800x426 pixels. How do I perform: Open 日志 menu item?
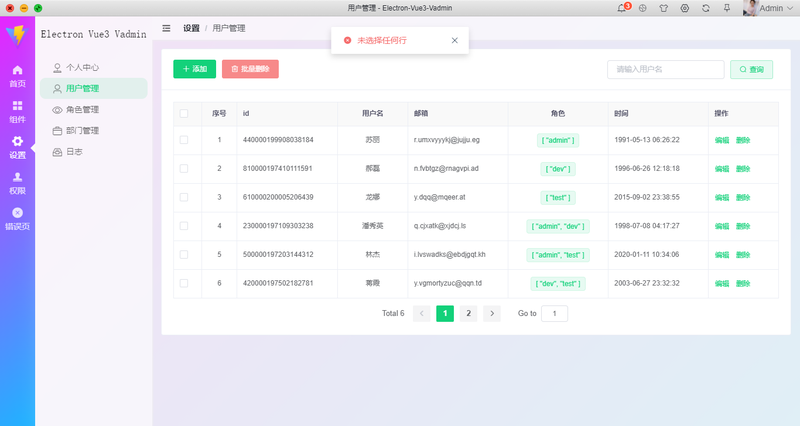point(94,152)
